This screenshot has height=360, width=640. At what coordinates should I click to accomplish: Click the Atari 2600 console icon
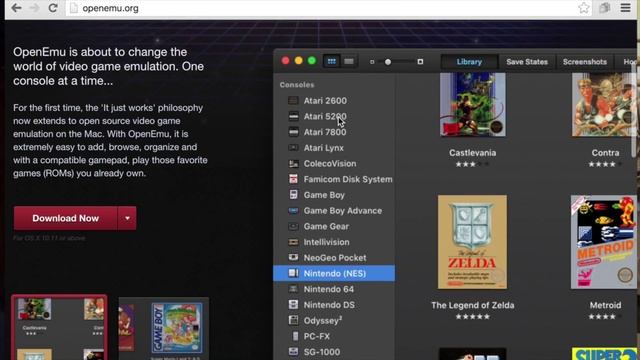click(293, 100)
